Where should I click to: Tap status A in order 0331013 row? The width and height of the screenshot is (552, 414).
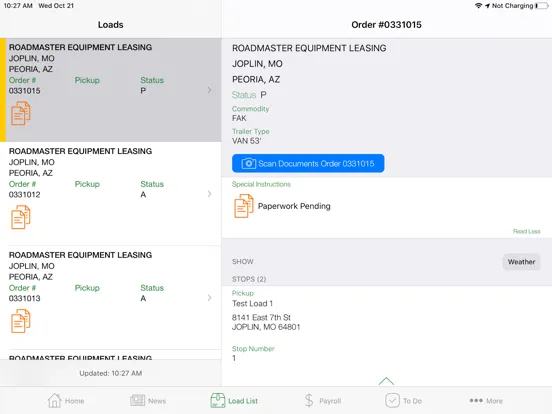tap(143, 299)
